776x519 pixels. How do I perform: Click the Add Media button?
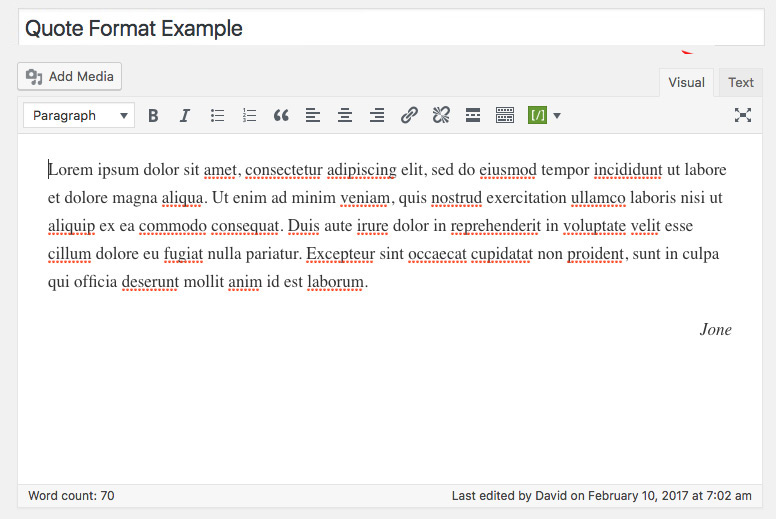tap(70, 76)
